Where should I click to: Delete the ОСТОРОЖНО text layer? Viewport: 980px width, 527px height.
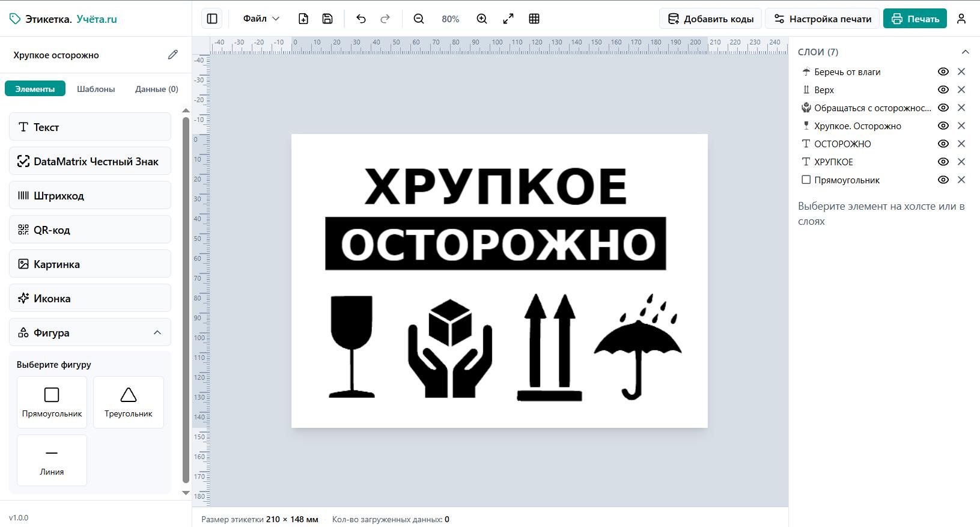pyautogui.click(x=961, y=144)
